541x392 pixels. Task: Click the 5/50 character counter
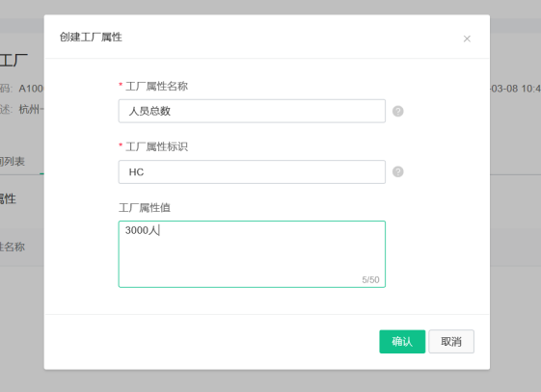point(370,279)
